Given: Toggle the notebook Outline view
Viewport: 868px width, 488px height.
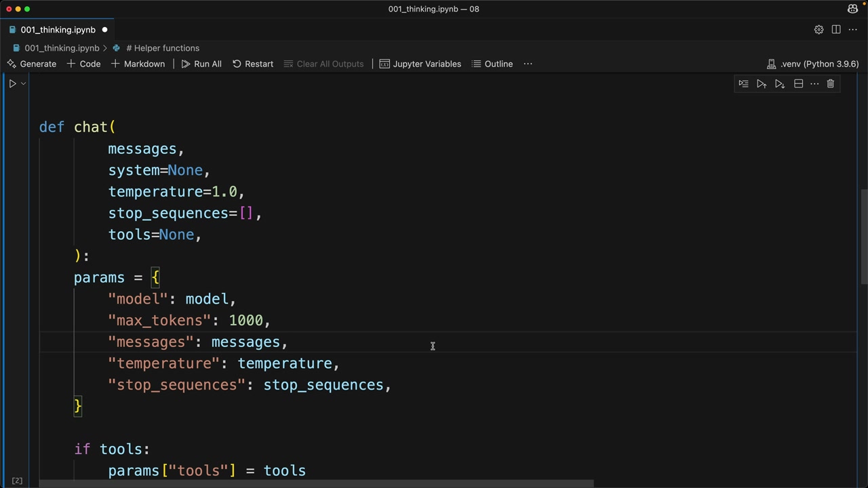Looking at the screenshot, I should (x=492, y=64).
